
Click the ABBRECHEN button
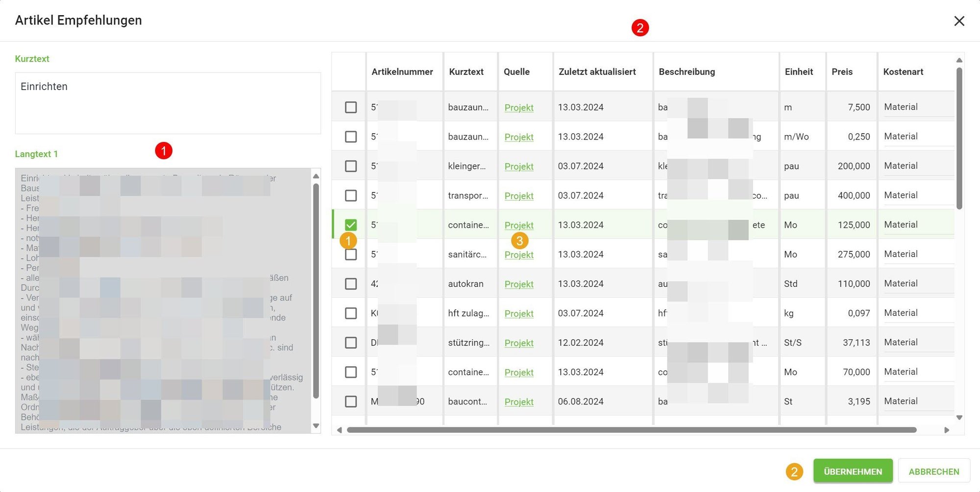tap(933, 471)
